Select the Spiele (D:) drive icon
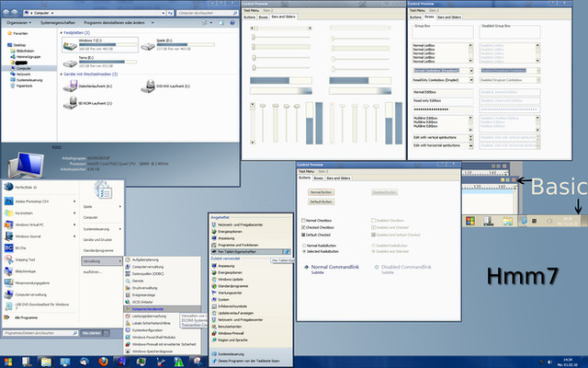The width and height of the screenshot is (588, 368). [148, 46]
